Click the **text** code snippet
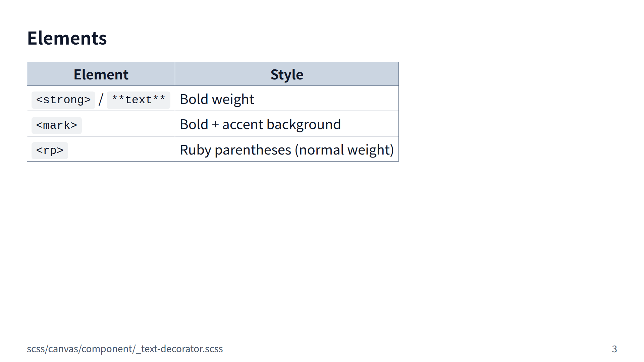644x362 pixels. click(x=139, y=100)
